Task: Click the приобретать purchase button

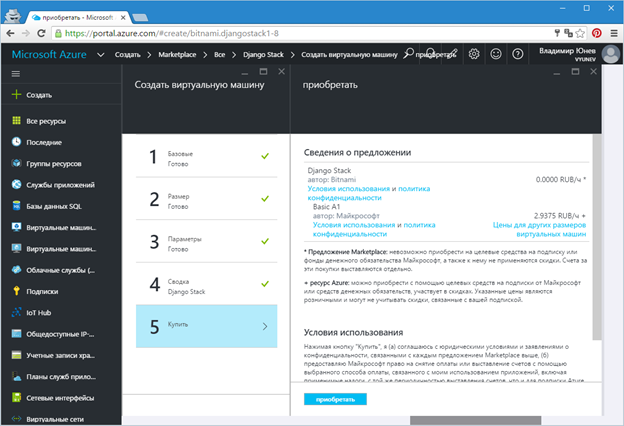Action: point(335,399)
